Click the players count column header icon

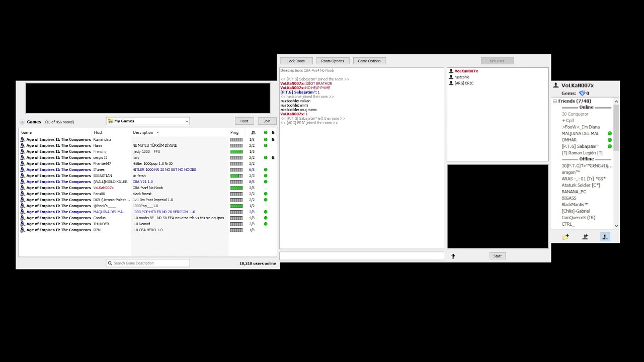point(253,133)
